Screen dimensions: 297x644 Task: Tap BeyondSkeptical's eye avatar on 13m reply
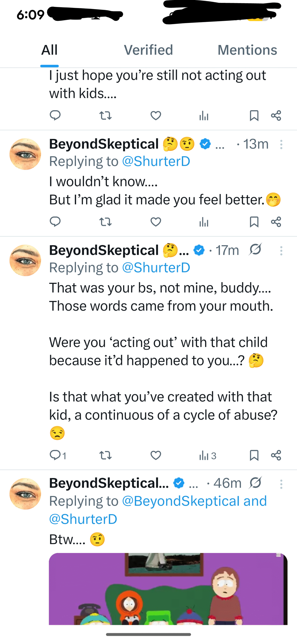[x=25, y=154]
